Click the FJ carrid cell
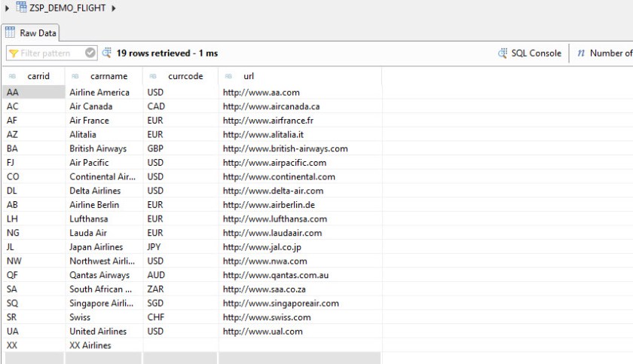This screenshot has height=364, width=633. [33, 163]
